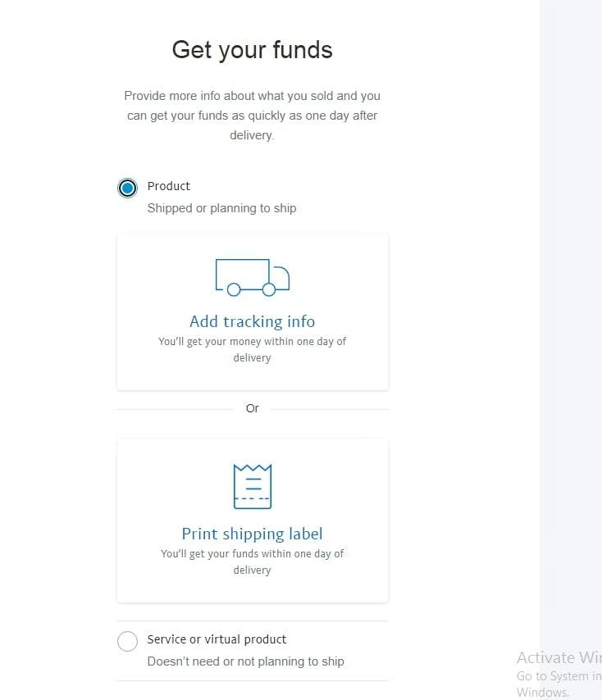Select Service or virtual product radio button
Viewport: 602px width, 700px height.
(x=127, y=641)
